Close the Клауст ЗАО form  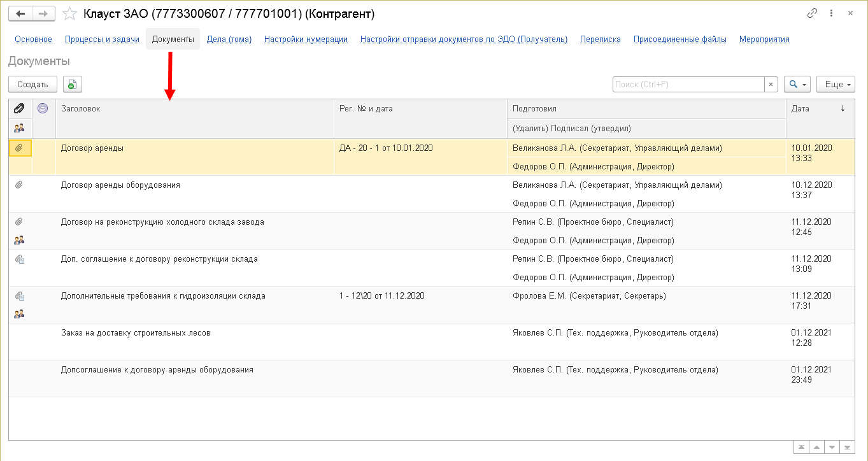click(851, 13)
